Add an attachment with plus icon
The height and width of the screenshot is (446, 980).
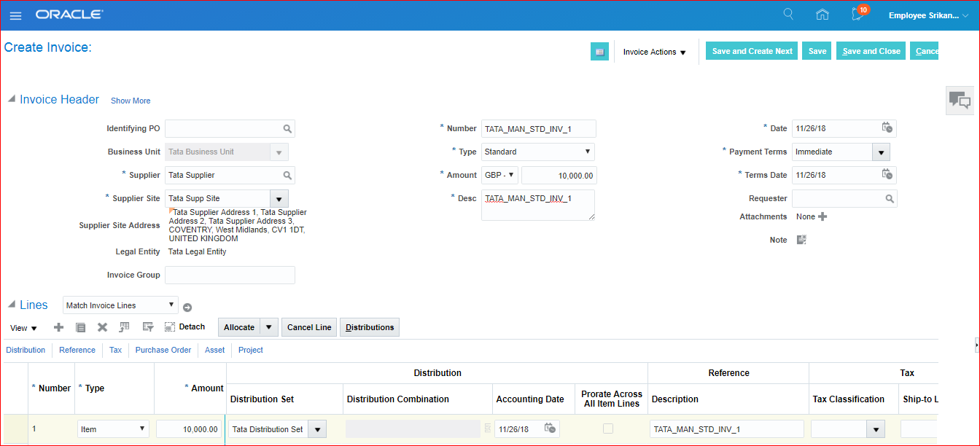822,216
